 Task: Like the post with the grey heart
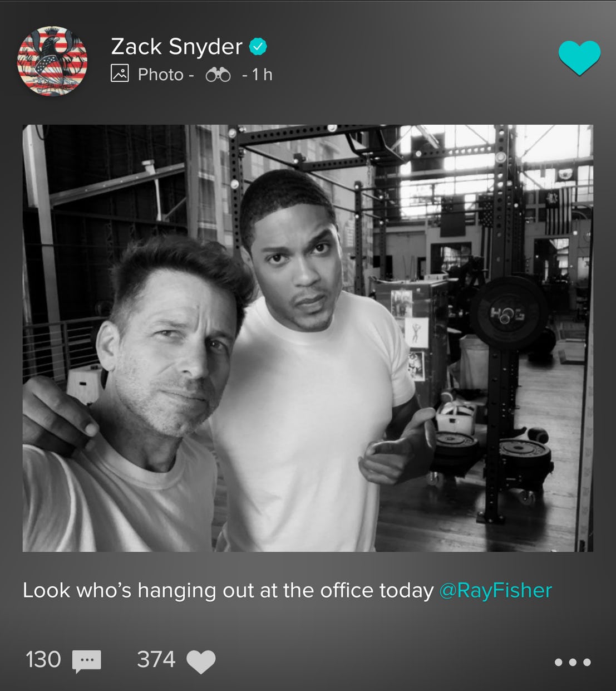click(201, 661)
